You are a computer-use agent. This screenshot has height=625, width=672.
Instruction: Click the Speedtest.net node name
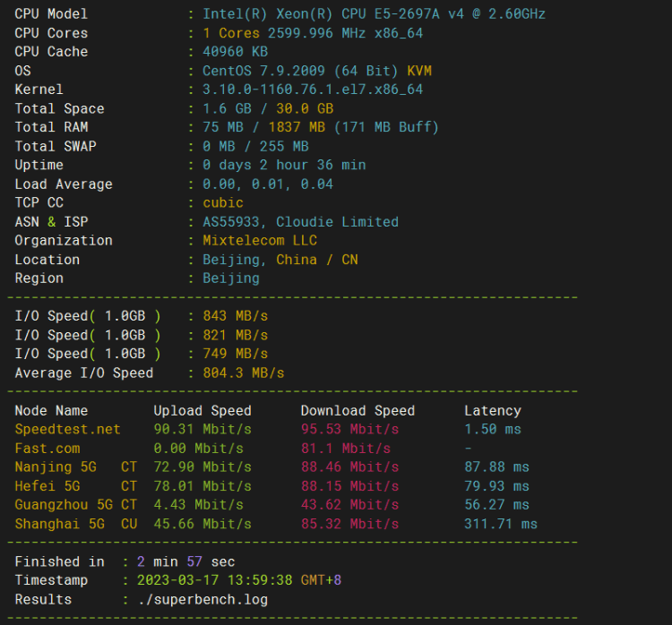click(x=67, y=430)
